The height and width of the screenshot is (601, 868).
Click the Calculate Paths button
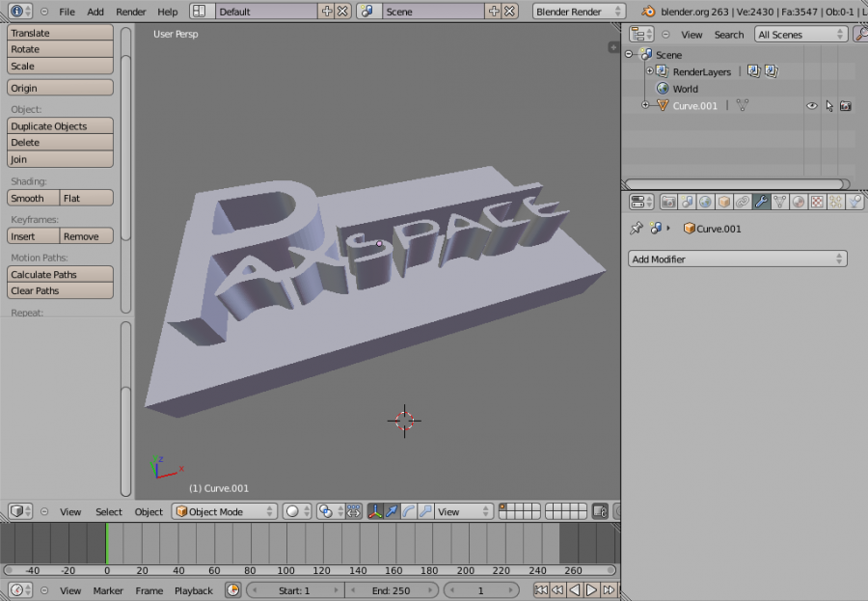click(x=60, y=273)
